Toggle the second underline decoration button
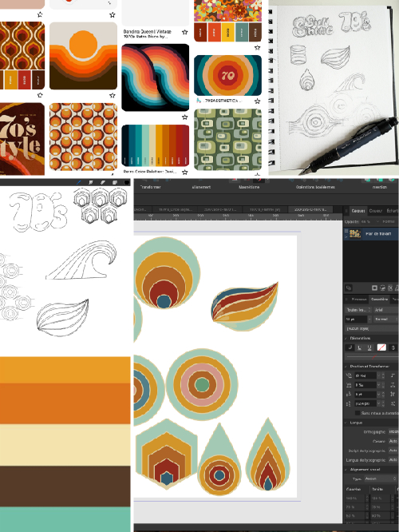The width and height of the screenshot is (399, 532). (x=359, y=347)
